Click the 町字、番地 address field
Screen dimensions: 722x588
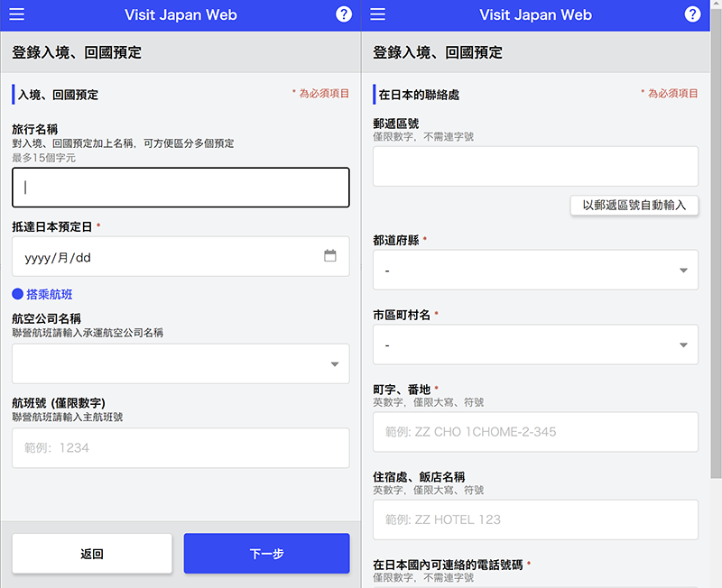pos(535,432)
